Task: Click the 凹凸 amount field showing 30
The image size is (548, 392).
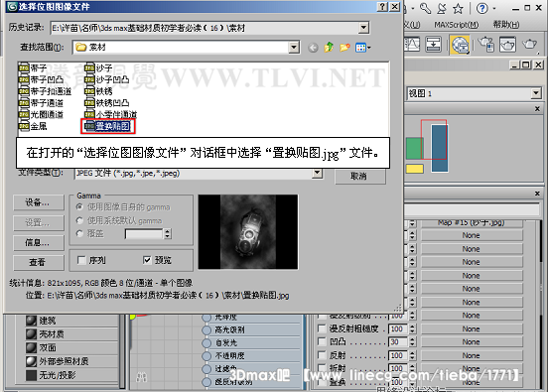Action: coord(398,342)
